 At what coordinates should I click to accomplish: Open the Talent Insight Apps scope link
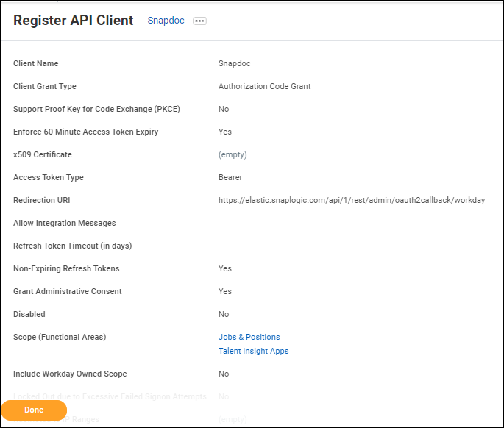tap(254, 351)
